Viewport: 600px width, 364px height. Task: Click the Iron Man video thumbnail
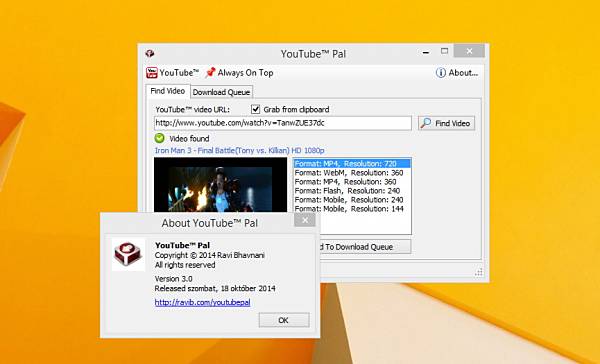pos(220,184)
